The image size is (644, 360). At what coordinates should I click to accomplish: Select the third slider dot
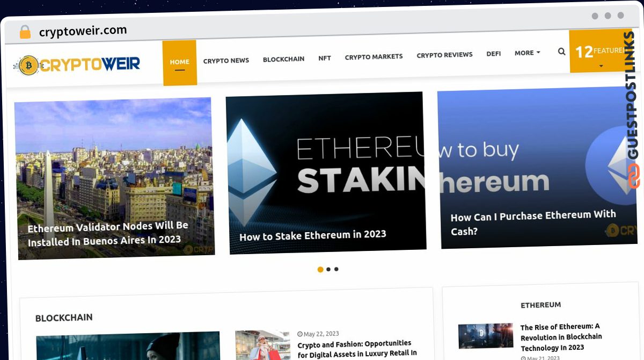point(336,269)
